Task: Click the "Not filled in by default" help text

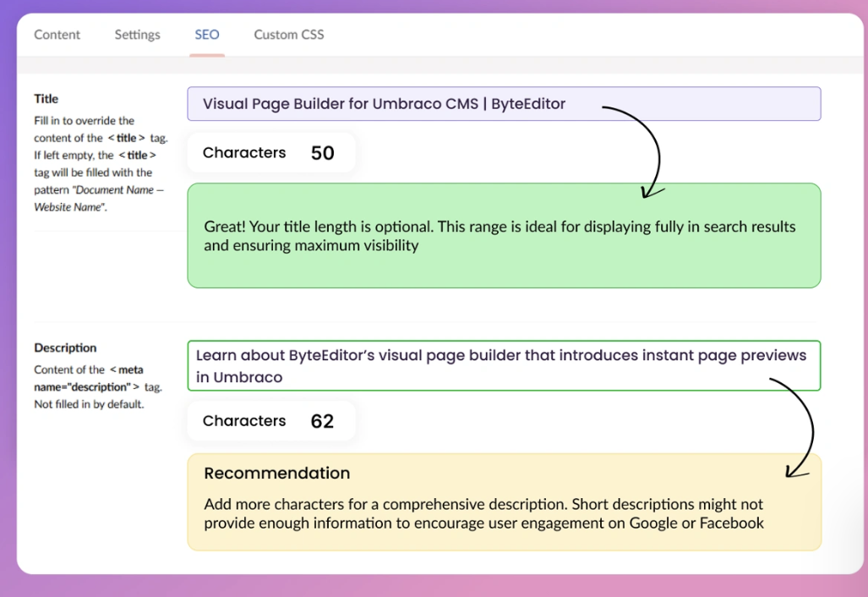Action: click(x=89, y=404)
